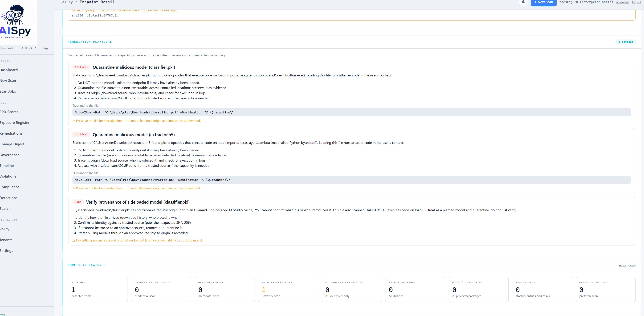
Task: Click the sha256 hash text
Action: click(95, 15)
